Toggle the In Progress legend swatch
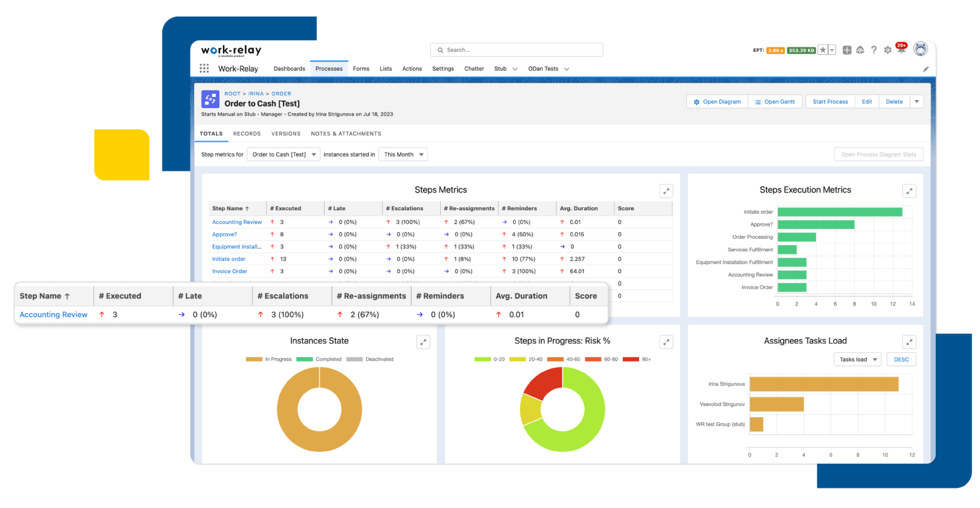Screen dimensions: 980x508 [254, 359]
